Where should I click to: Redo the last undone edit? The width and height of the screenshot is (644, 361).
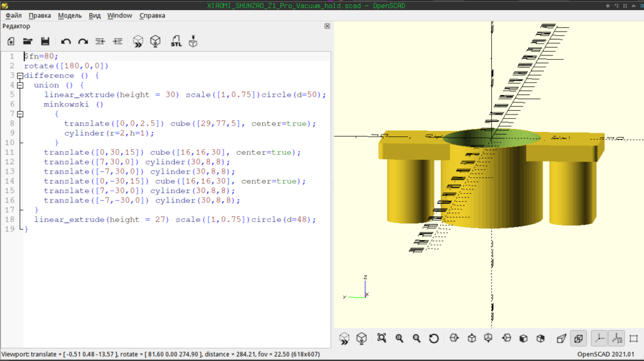click(x=83, y=41)
